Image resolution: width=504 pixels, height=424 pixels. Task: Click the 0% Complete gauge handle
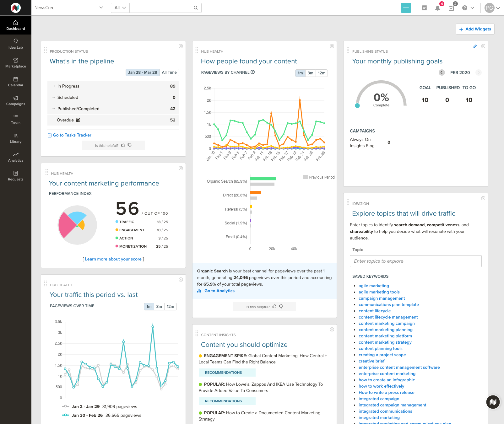pyautogui.click(x=357, y=106)
